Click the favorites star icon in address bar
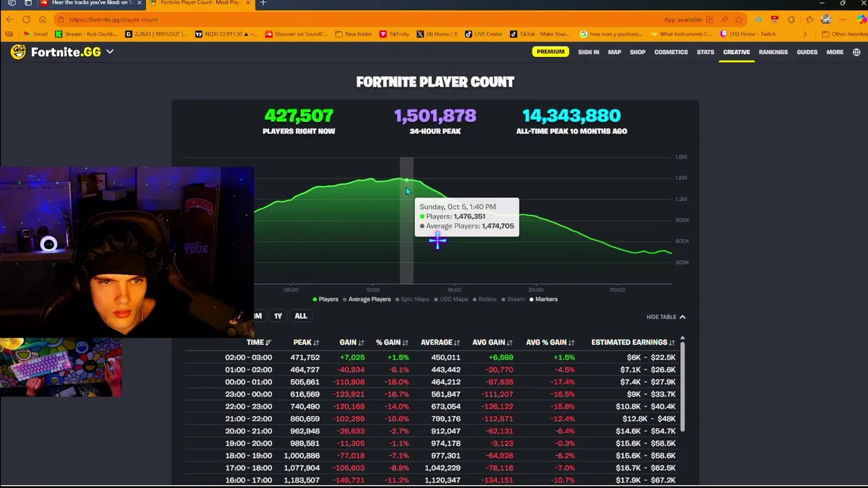Viewport: 868px width, 488px height. coord(739,20)
